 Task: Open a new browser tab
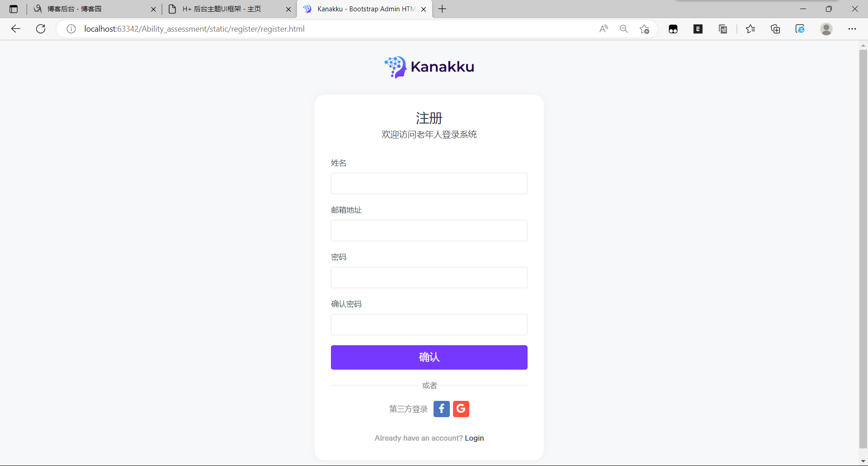[442, 9]
